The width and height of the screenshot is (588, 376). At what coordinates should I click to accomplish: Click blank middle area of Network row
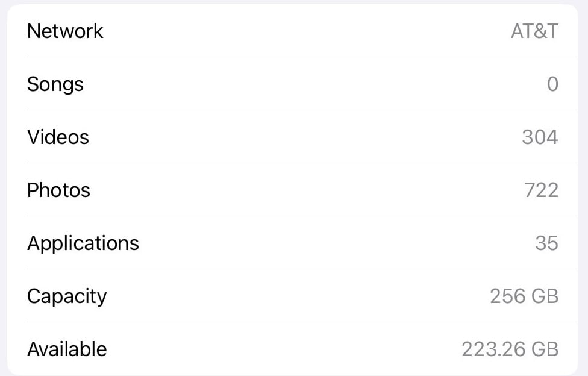click(x=301, y=31)
